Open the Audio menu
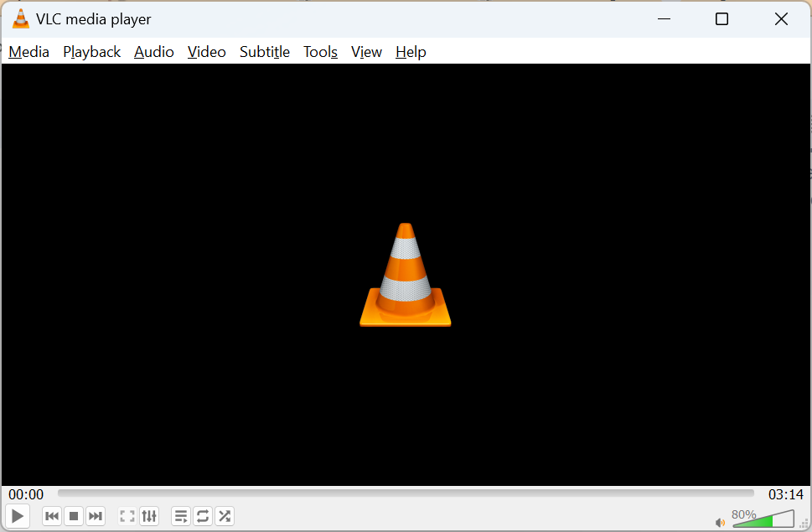The height and width of the screenshot is (532, 812). point(153,52)
